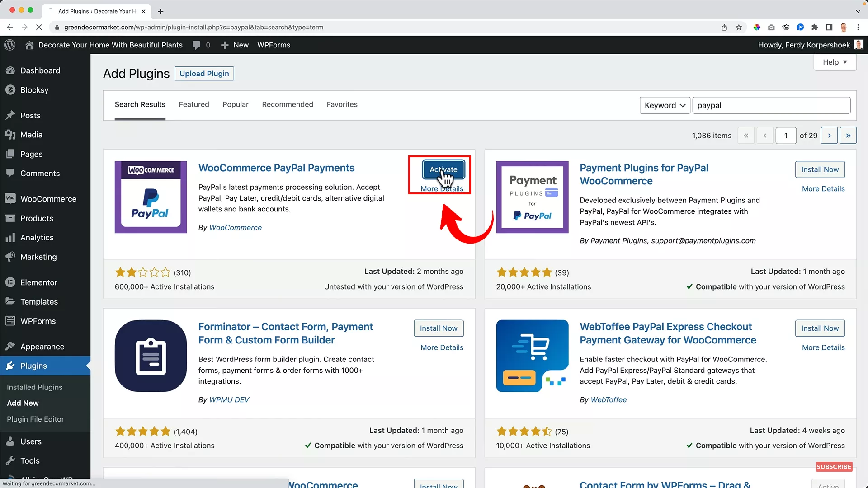
Task: Switch to the Featured tab
Action: (x=194, y=104)
